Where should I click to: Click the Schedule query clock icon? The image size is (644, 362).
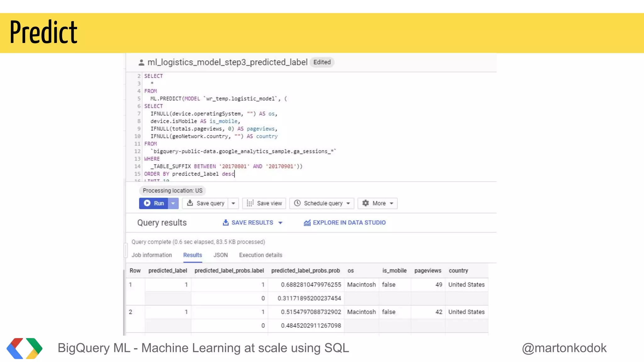click(x=297, y=203)
